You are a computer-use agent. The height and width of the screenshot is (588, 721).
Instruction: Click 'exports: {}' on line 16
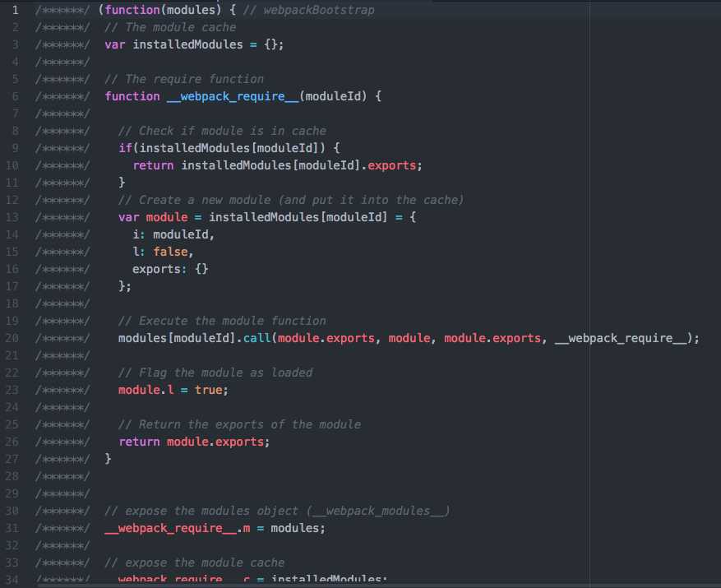pyautogui.click(x=170, y=269)
